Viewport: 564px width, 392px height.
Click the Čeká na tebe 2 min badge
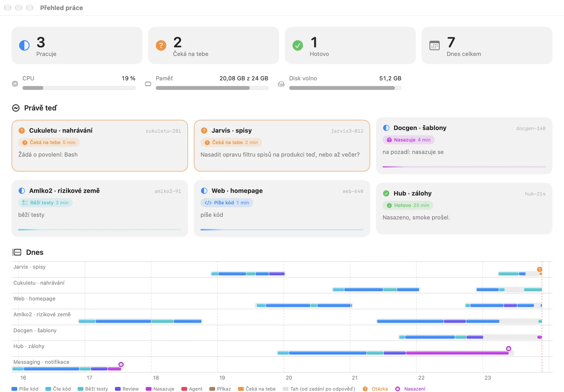click(x=231, y=143)
